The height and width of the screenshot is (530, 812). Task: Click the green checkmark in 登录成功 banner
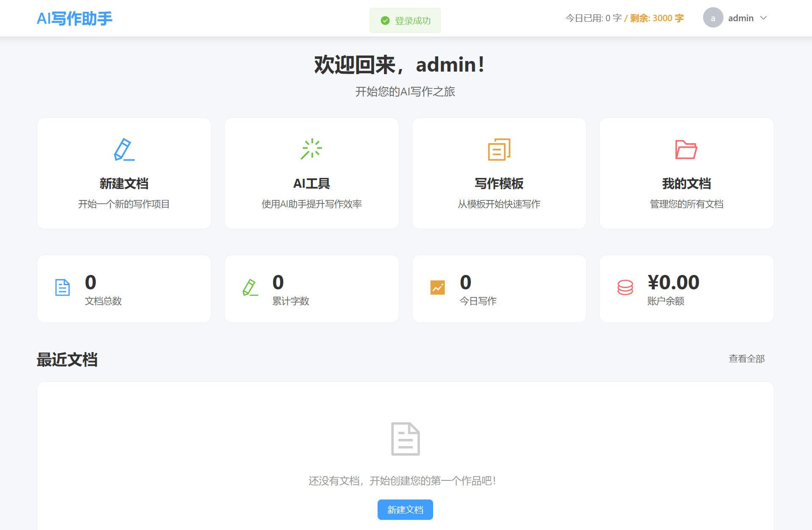tap(385, 20)
